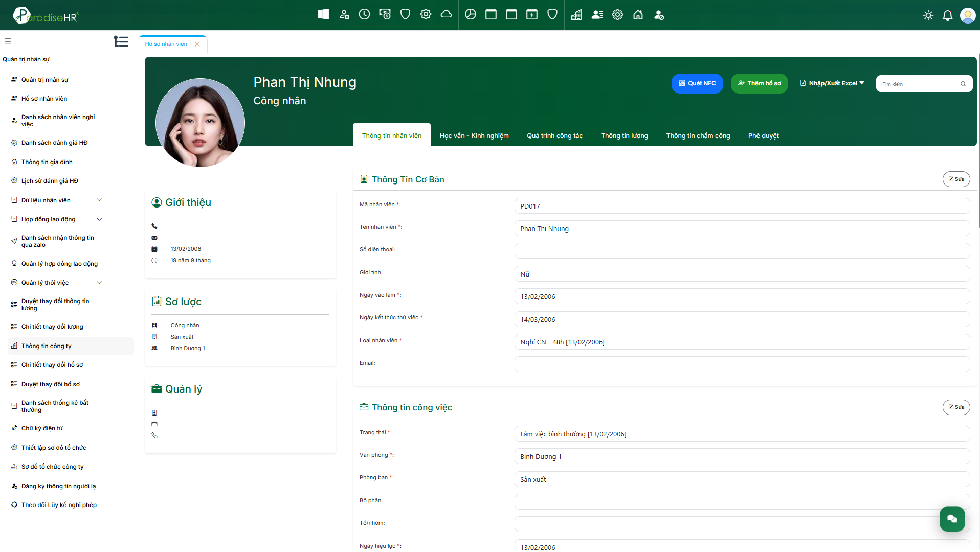
Task: Open Nhập/Xuất Excel dropdown
Action: 832,83
